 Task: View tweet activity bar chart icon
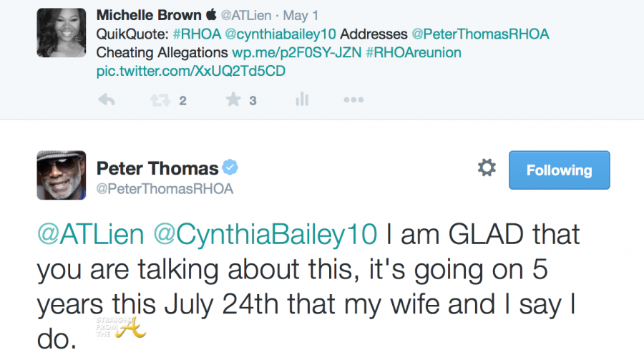point(301,100)
